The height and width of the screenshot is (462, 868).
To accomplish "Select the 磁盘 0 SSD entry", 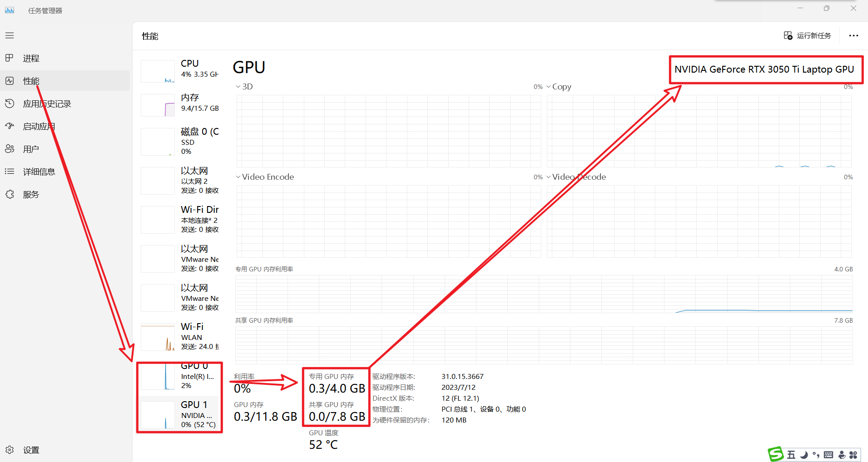I will 180,142.
